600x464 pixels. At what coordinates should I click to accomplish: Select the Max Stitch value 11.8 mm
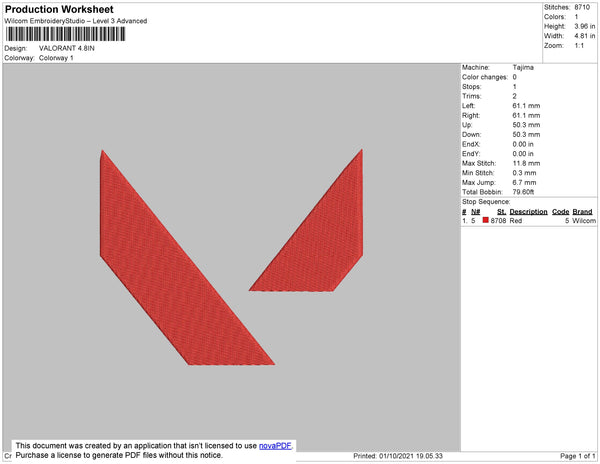[x=526, y=163]
